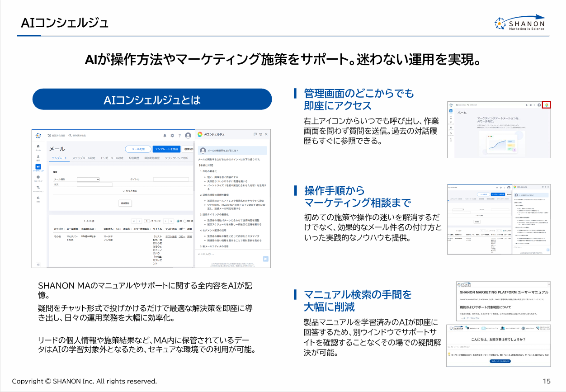Collapse the sidebar via the bottom icon in the large screenshot
The width and height of the screenshot is (566, 392).
point(38,264)
